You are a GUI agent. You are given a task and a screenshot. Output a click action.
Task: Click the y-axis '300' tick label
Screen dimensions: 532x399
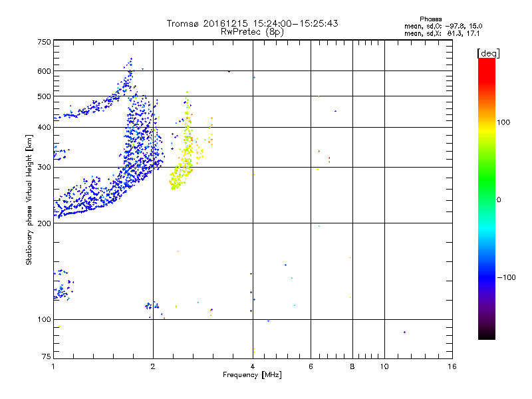click(x=44, y=168)
